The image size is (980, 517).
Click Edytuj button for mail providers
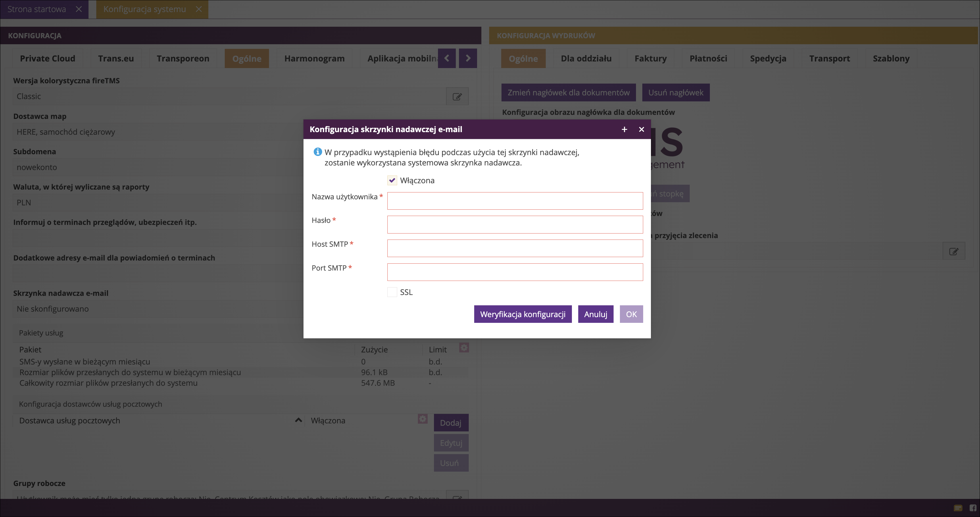pyautogui.click(x=451, y=443)
